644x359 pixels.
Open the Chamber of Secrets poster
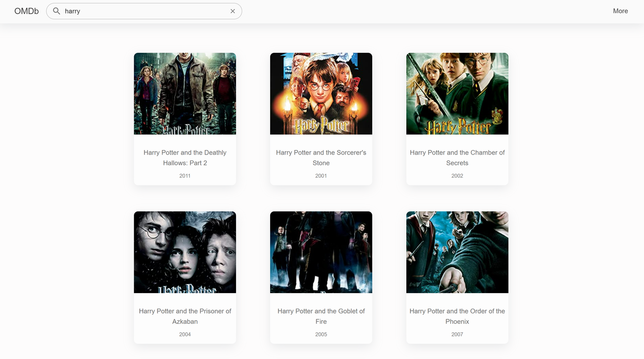click(457, 94)
